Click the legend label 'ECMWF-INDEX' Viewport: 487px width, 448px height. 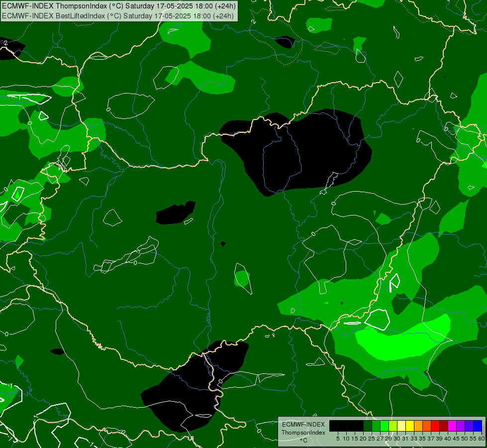click(303, 425)
